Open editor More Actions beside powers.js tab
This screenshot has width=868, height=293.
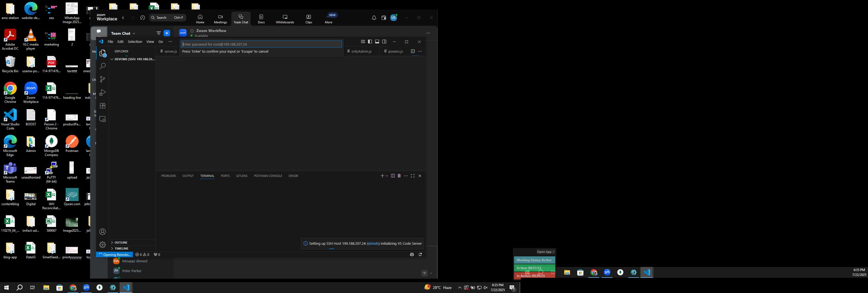tap(420, 51)
